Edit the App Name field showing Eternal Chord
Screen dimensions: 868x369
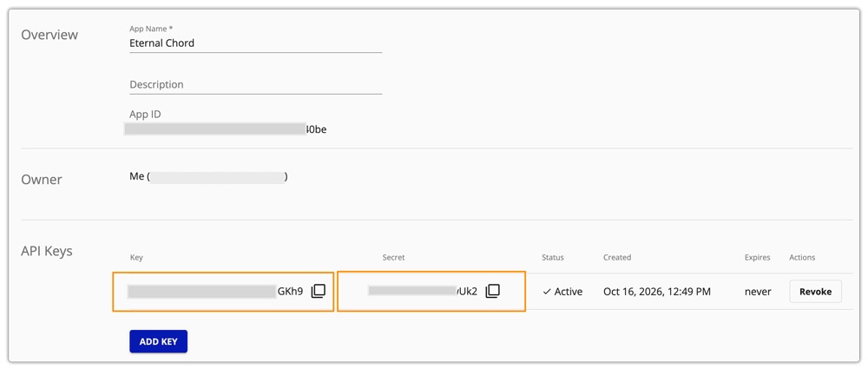point(256,43)
